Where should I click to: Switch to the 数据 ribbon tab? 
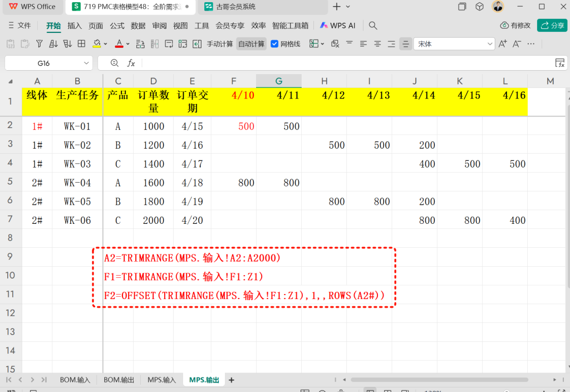(138, 26)
